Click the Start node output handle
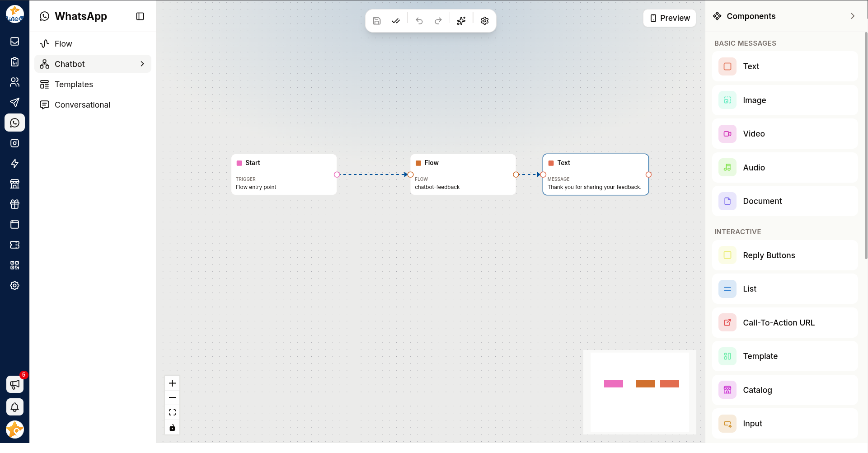The width and height of the screenshot is (868, 453). [x=337, y=175]
